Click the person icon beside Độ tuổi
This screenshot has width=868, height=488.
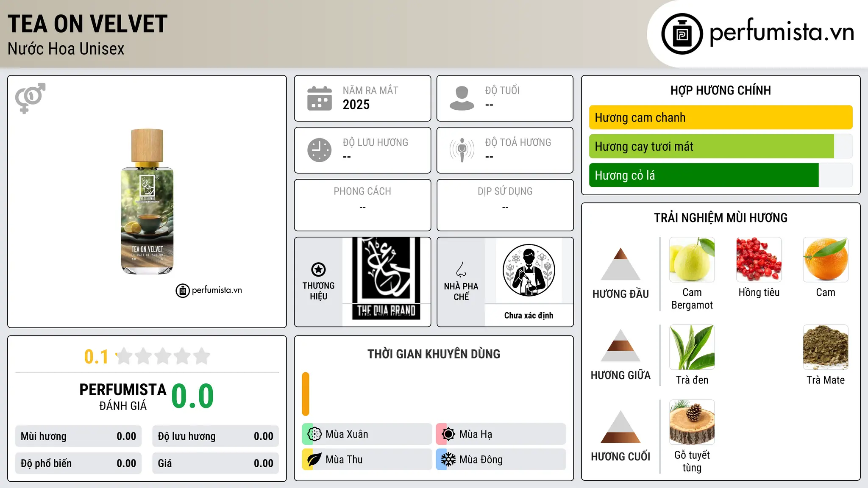point(462,98)
